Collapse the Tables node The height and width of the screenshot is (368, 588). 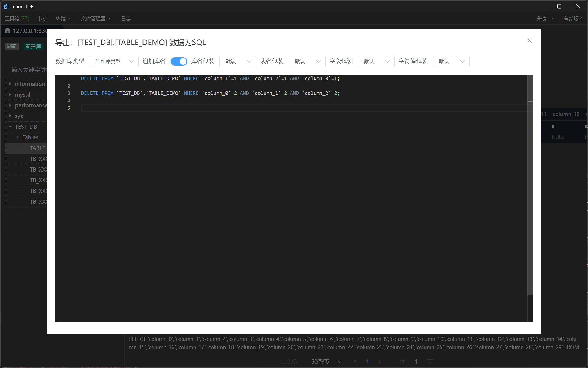click(x=18, y=137)
